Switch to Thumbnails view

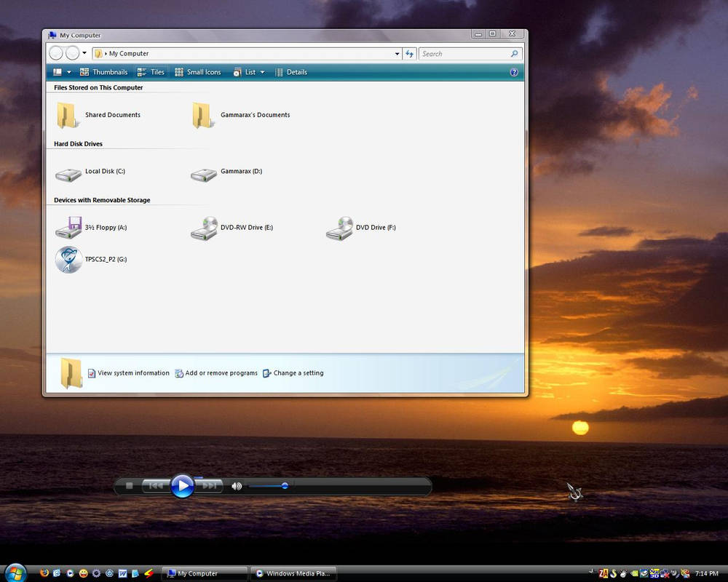(x=103, y=72)
